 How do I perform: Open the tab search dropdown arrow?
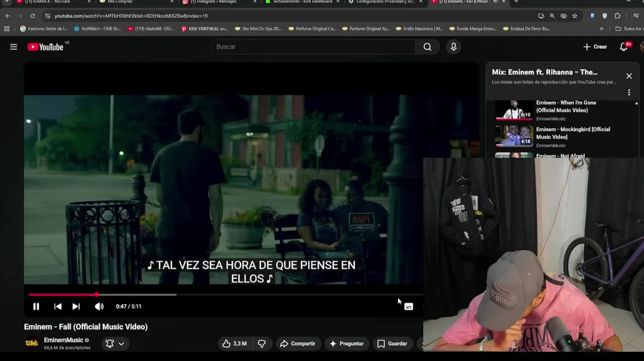coord(7,2)
